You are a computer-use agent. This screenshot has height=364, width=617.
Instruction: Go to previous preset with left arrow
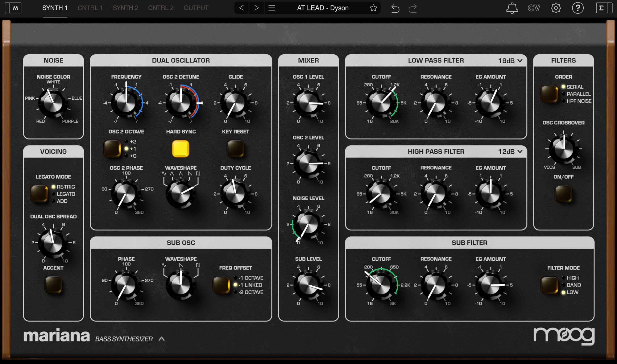242,8
